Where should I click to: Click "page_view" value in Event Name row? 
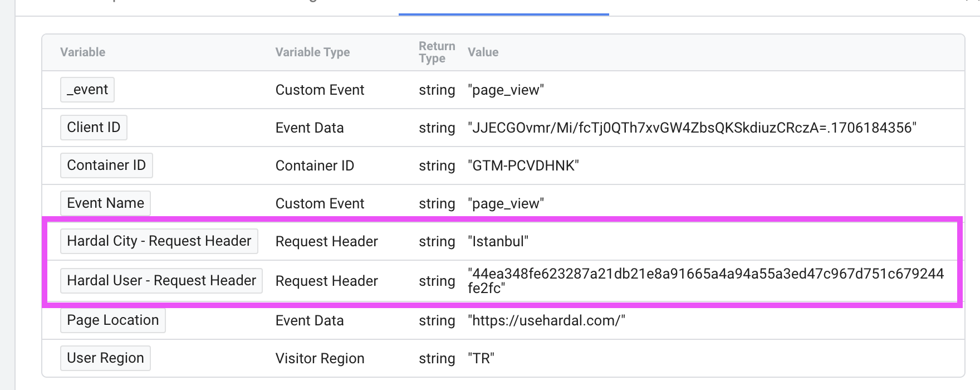tap(506, 203)
